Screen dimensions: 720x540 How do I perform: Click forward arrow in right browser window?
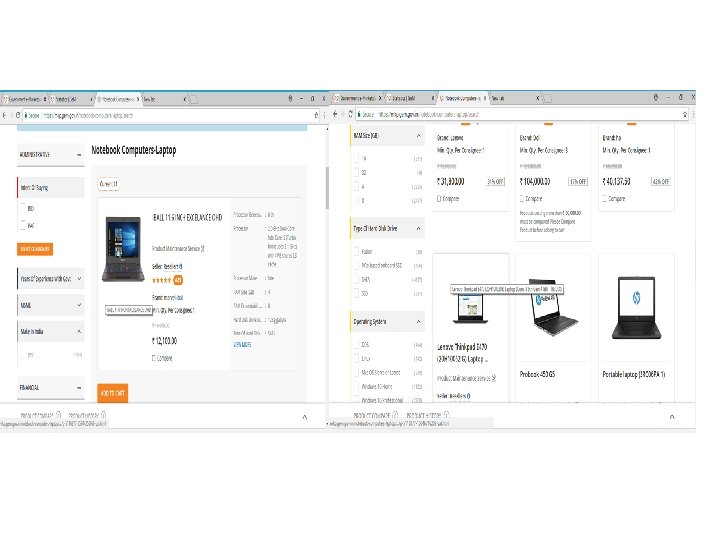pyautogui.click(x=343, y=114)
